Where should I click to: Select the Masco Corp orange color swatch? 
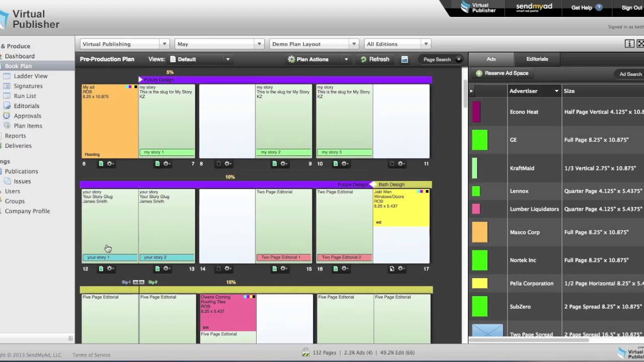[x=479, y=232]
